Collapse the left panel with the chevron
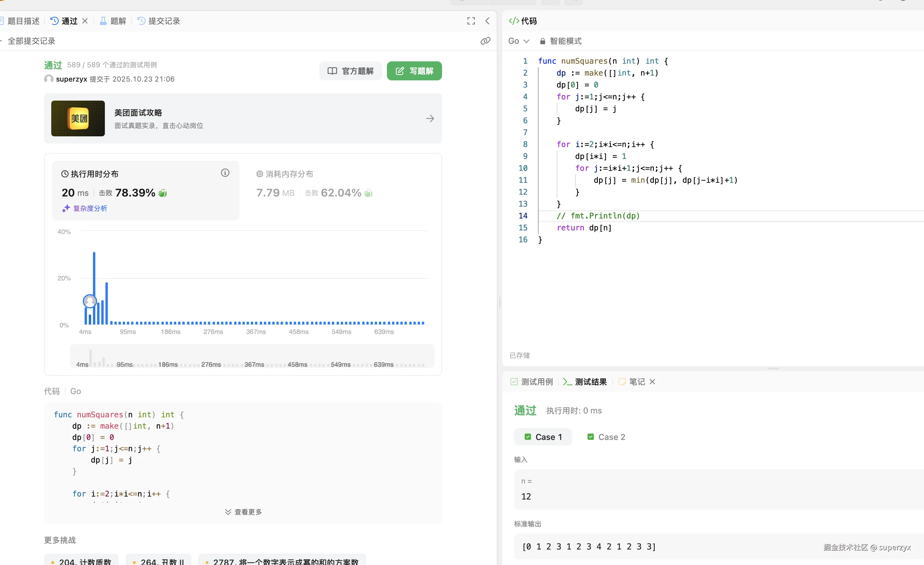924x565 pixels. (x=488, y=21)
